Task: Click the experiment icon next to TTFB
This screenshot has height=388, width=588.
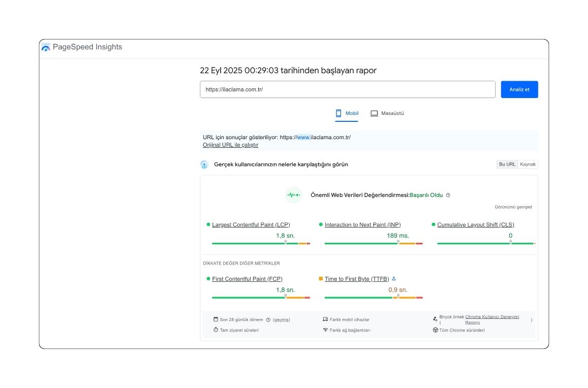Action: click(x=394, y=278)
